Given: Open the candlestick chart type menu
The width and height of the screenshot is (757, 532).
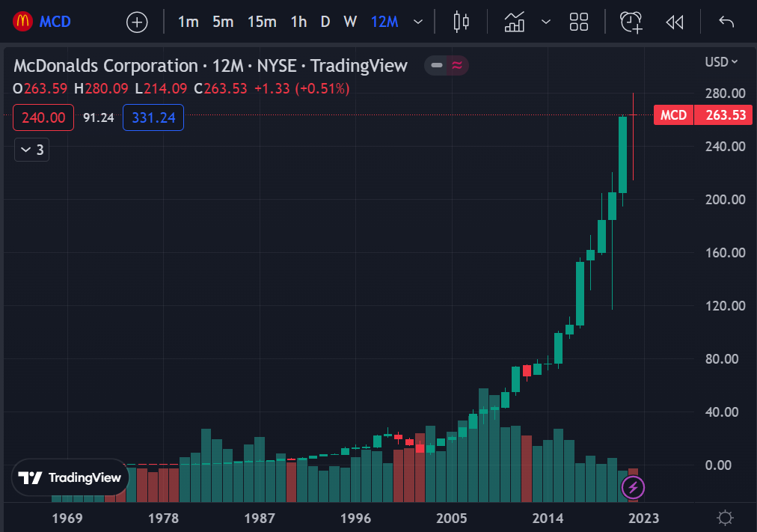Looking at the screenshot, I should pos(462,22).
